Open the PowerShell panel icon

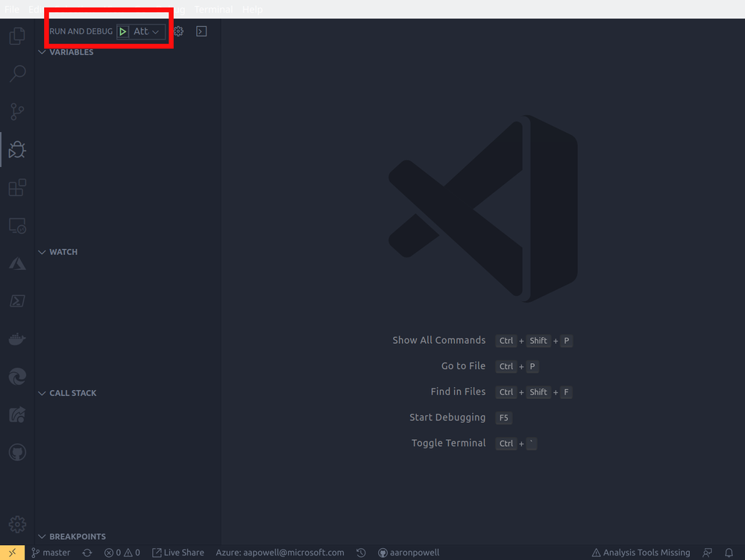coord(17,301)
